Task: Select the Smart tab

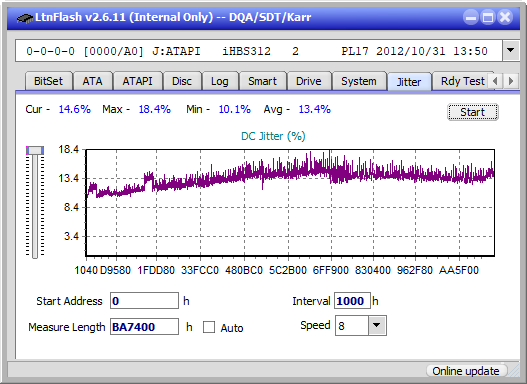Action: click(x=262, y=81)
